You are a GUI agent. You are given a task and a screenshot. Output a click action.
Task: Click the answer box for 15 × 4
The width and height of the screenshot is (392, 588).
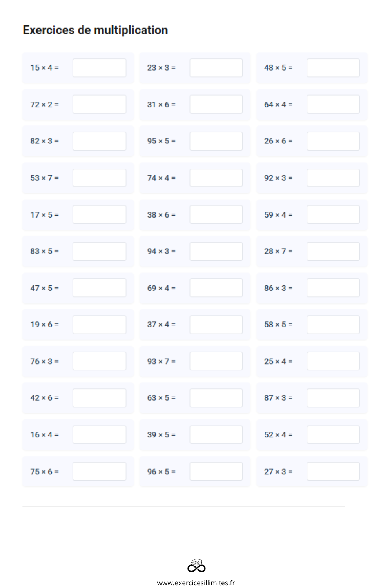(x=99, y=68)
